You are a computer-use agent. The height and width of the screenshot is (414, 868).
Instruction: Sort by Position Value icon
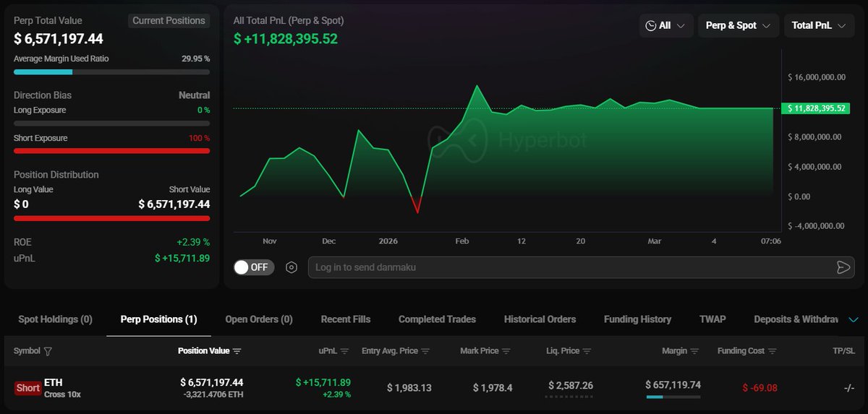click(237, 351)
